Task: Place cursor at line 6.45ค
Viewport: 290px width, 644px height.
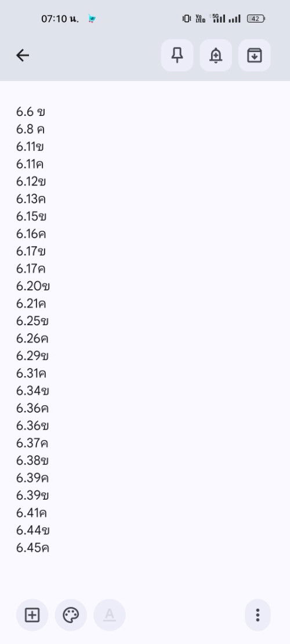Action: click(x=33, y=547)
